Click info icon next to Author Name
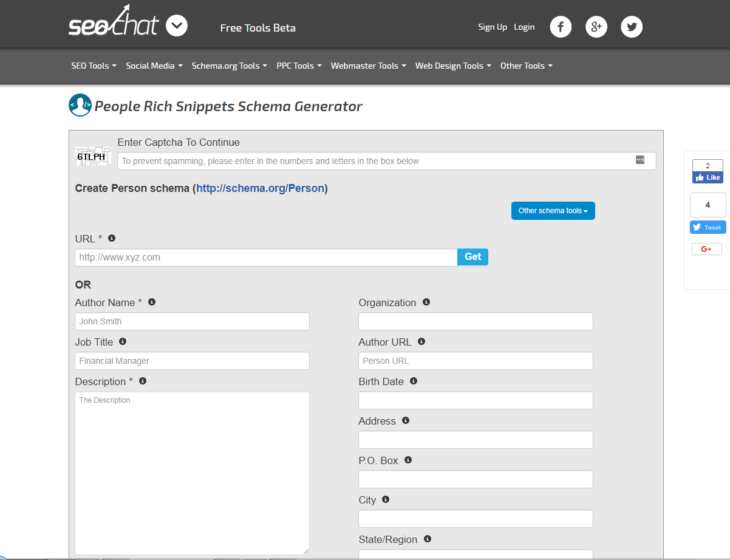The height and width of the screenshot is (560, 730). pyautogui.click(x=152, y=302)
